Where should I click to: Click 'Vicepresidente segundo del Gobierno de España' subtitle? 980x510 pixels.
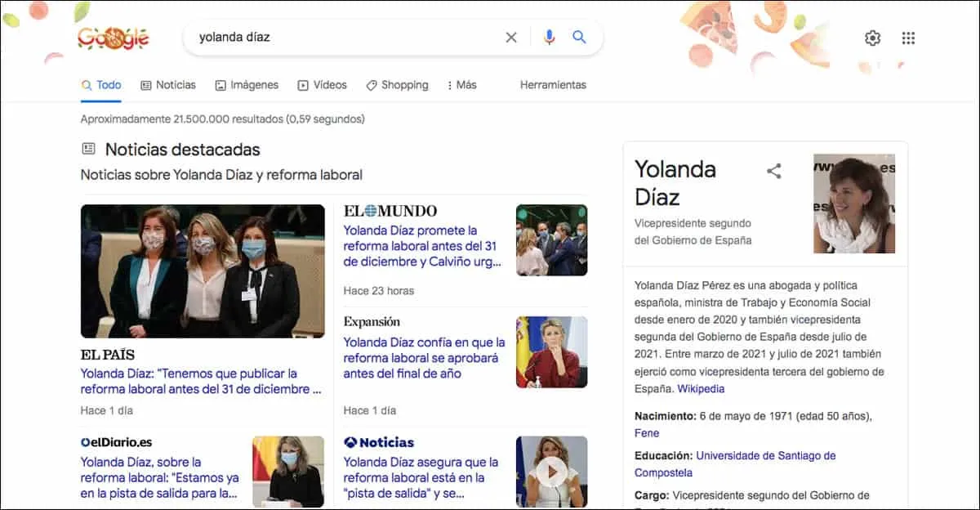coord(693,232)
